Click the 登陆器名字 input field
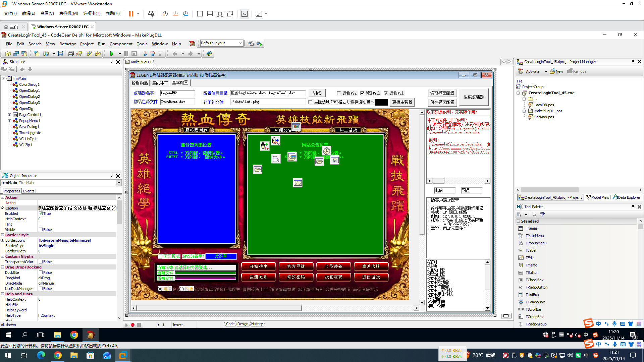 click(177, 93)
